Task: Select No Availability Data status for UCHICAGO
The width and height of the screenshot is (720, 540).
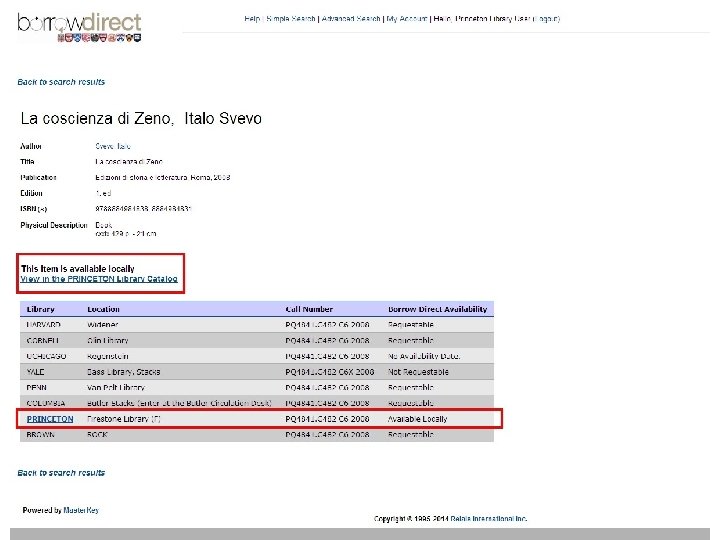Action: click(424, 356)
